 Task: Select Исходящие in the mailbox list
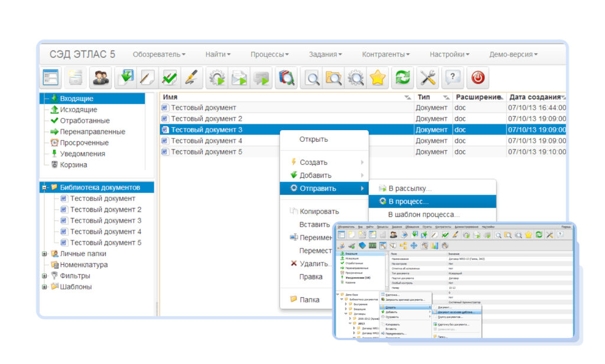coord(78,109)
